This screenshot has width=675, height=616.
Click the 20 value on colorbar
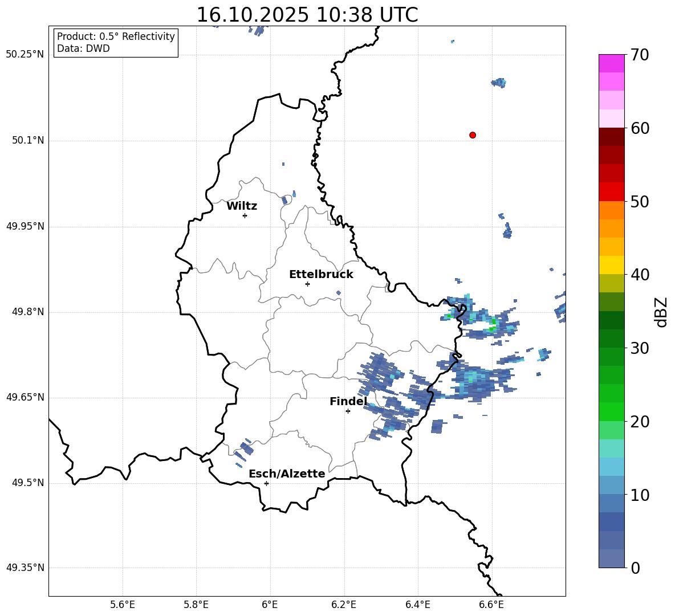[x=640, y=422]
